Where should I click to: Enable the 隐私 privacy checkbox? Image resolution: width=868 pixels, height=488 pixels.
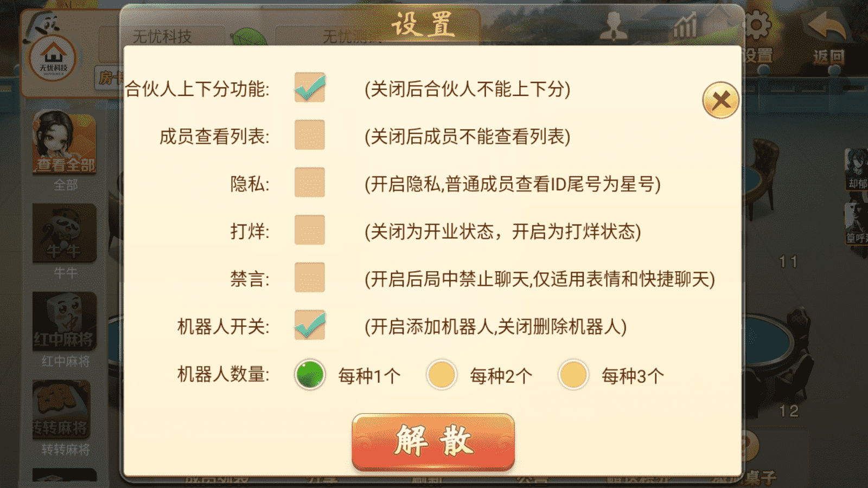(310, 182)
